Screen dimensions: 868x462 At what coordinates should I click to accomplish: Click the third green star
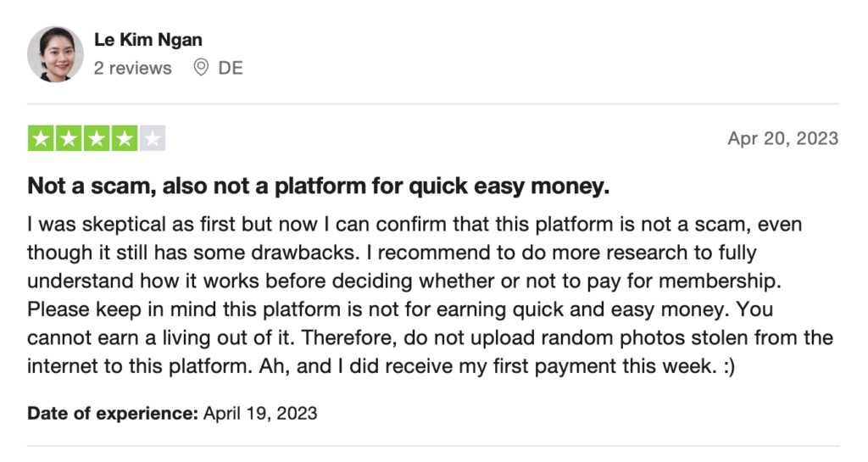click(97, 138)
